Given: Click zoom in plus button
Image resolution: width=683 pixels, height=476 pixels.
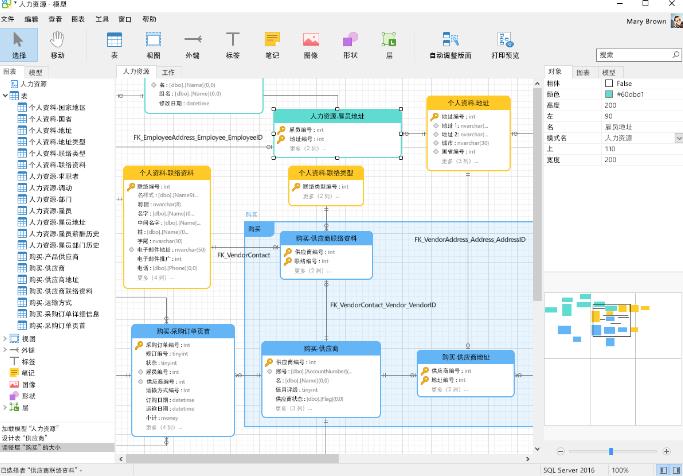Looking at the screenshot, I should pyautogui.click(x=666, y=451).
